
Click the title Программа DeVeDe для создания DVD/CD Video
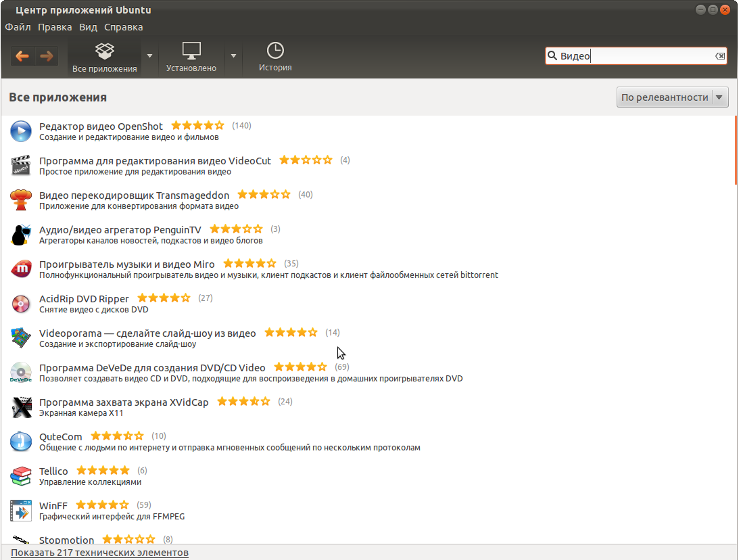(x=152, y=368)
